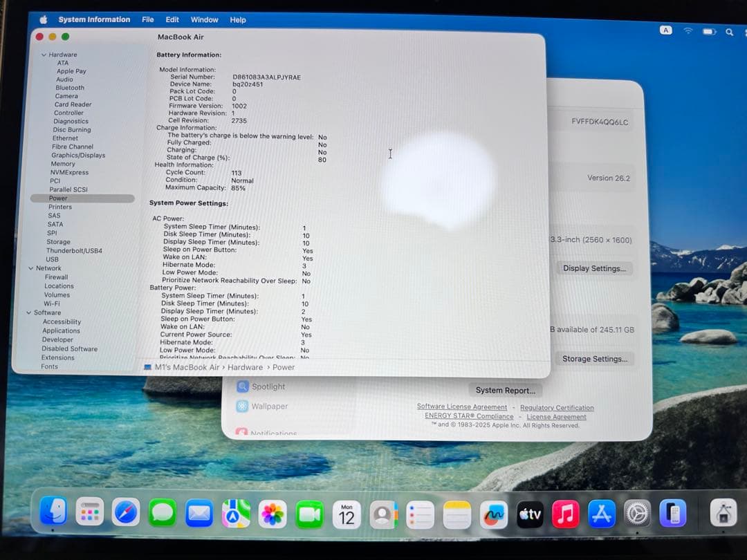Open the Window menu
The height and width of the screenshot is (560, 747).
(x=203, y=19)
